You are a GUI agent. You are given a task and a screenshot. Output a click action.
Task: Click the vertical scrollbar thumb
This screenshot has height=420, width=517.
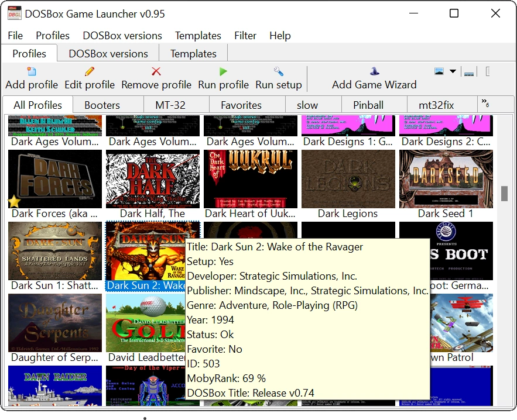pyautogui.click(x=504, y=194)
